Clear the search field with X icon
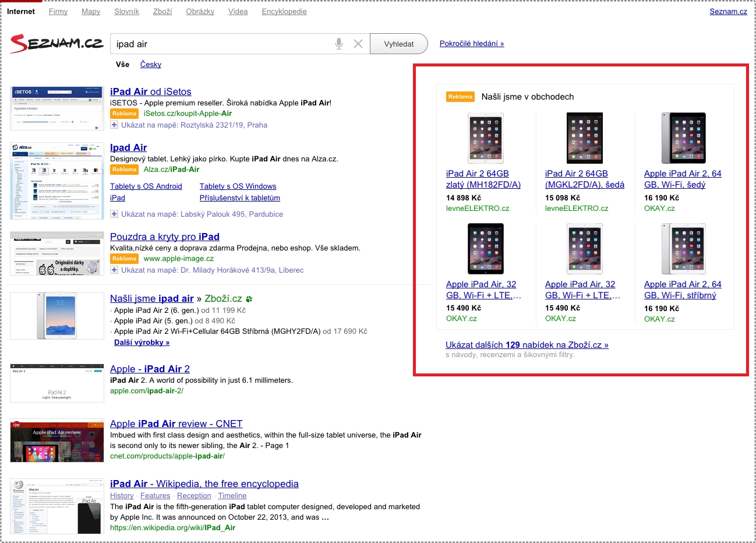This screenshot has width=756, height=543. pyautogui.click(x=358, y=44)
